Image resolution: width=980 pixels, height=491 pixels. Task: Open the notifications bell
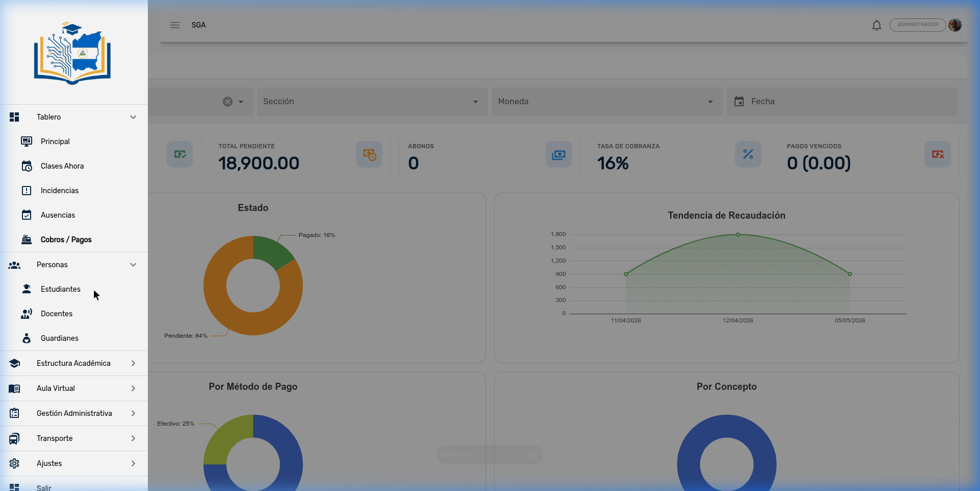[876, 25]
